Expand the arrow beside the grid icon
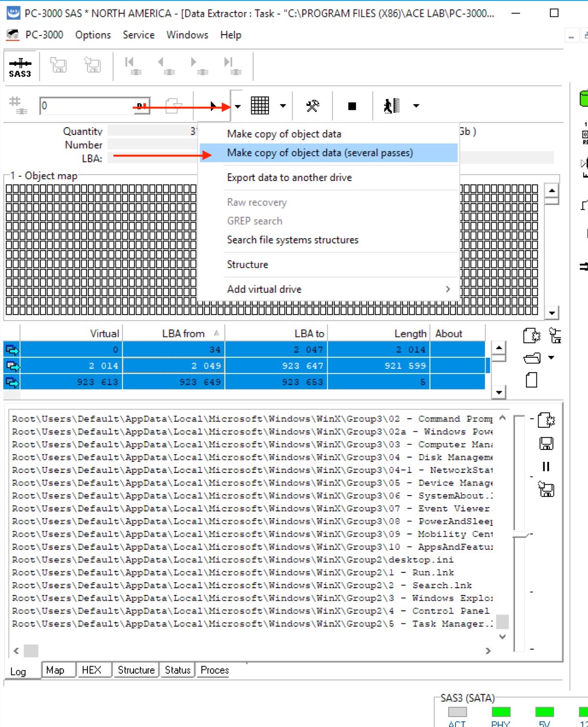Screen dimensions: 588x727 click(283, 106)
